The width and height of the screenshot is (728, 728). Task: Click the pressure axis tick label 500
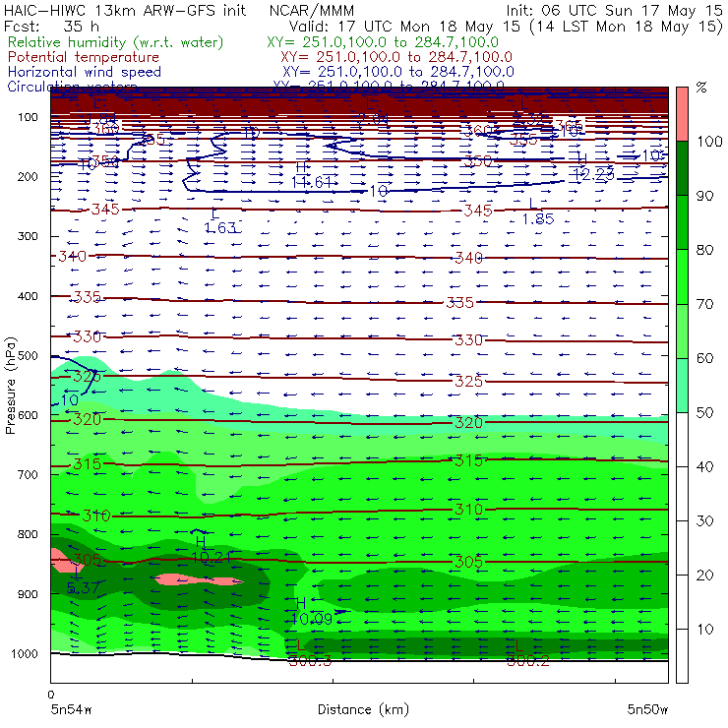[x=28, y=355]
